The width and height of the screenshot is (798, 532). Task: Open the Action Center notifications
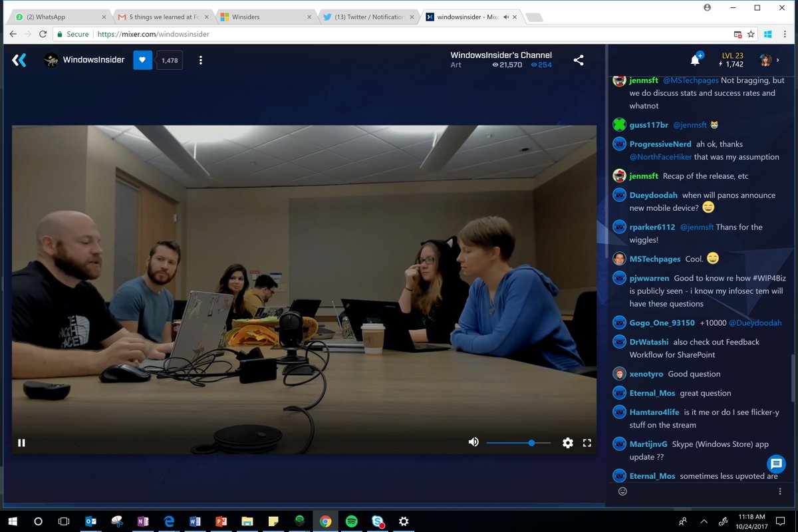pyautogui.click(x=781, y=521)
